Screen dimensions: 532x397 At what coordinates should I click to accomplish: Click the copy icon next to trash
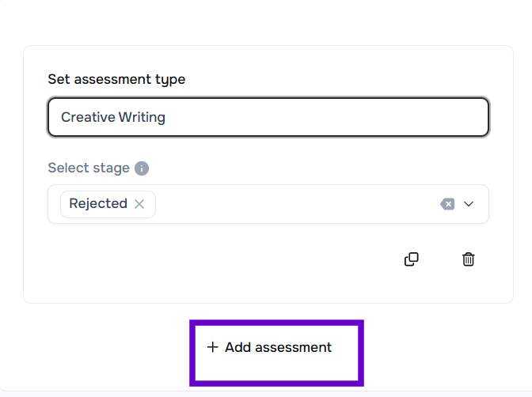[x=412, y=259]
